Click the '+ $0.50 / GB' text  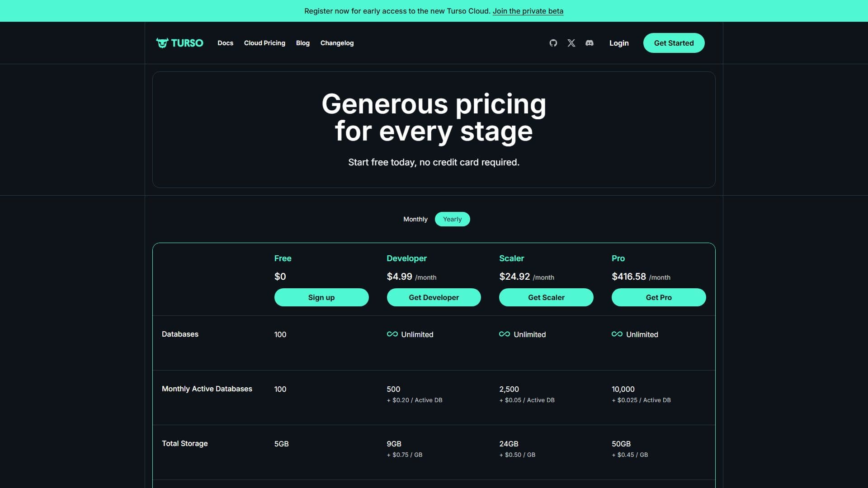517,455
